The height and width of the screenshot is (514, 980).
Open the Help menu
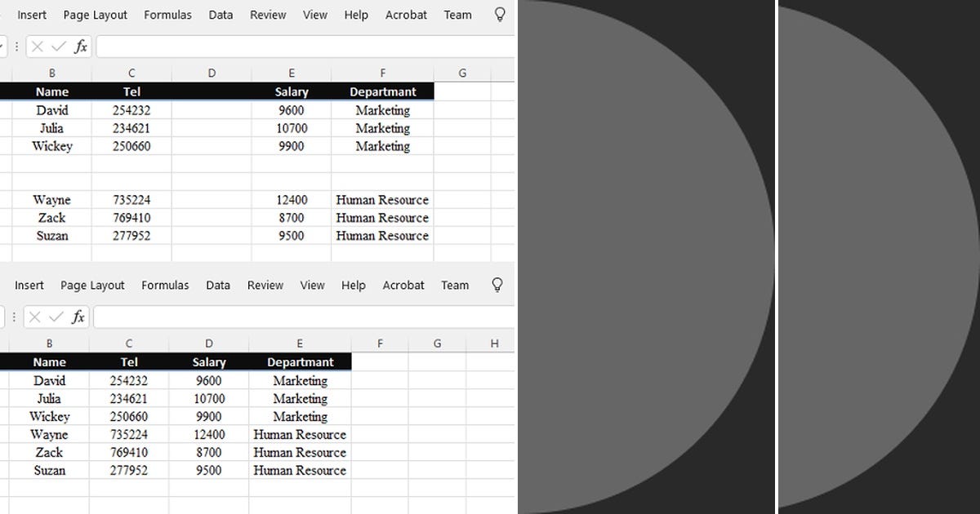tap(355, 14)
